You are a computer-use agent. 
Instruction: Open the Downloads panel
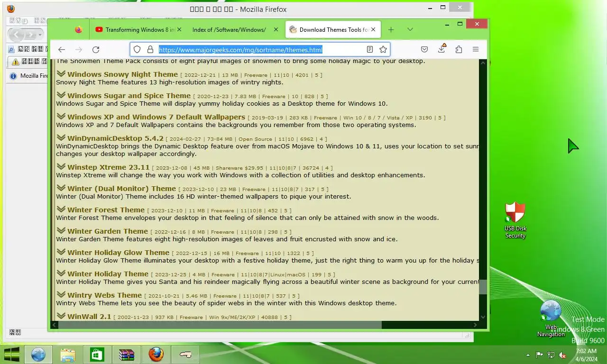(x=441, y=49)
